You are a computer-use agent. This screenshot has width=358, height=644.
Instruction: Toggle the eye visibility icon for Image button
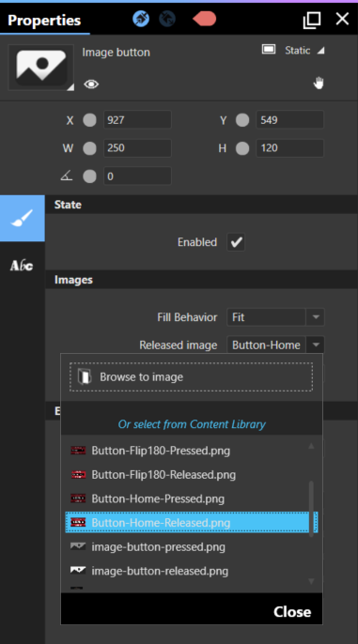(91, 84)
